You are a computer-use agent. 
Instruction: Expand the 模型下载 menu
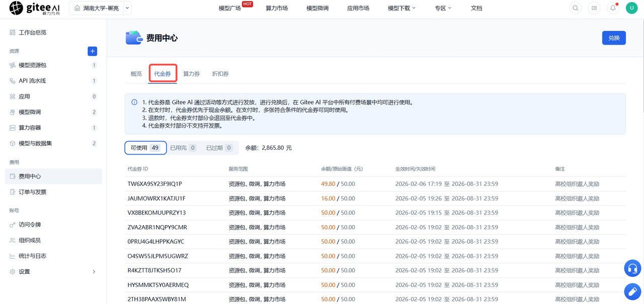[401, 8]
